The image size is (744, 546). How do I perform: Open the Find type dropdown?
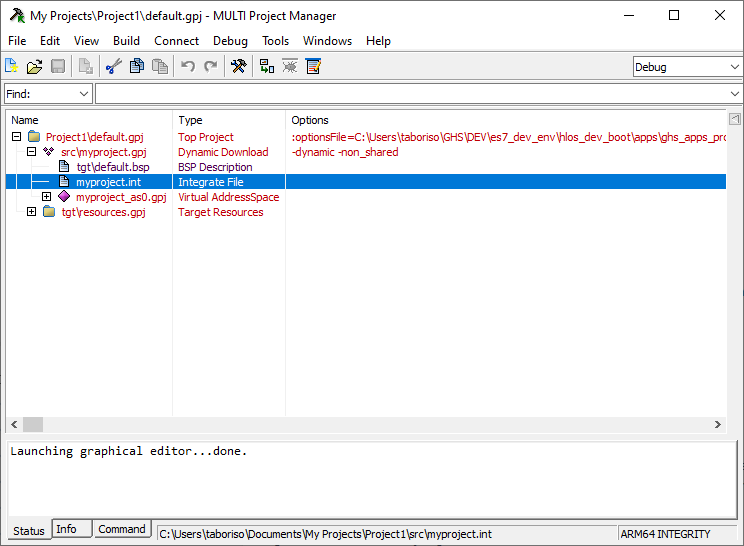pyautogui.click(x=48, y=94)
